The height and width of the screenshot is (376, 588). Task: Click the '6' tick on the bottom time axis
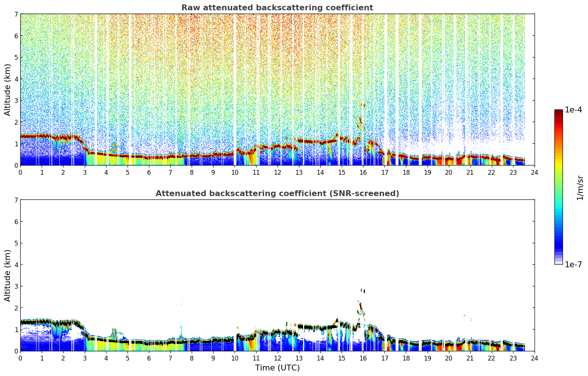(x=149, y=358)
